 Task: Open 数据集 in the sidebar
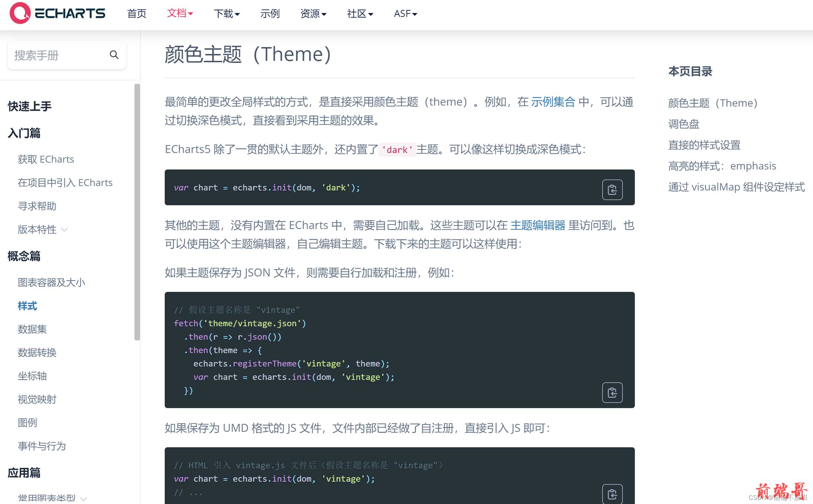pos(32,329)
